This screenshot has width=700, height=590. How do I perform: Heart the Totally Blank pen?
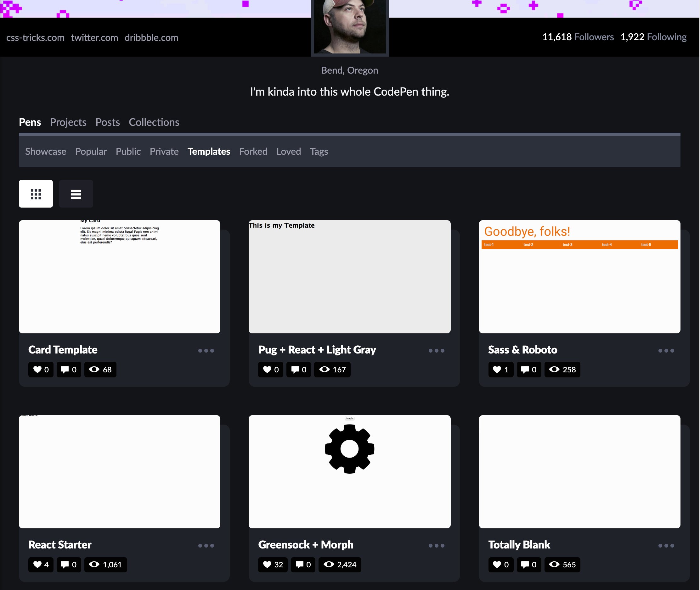click(501, 565)
